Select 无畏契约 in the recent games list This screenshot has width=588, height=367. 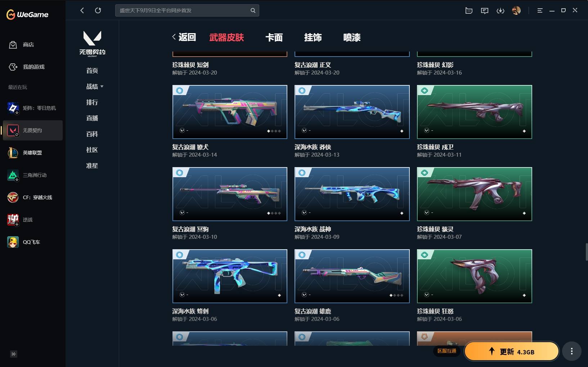32,130
